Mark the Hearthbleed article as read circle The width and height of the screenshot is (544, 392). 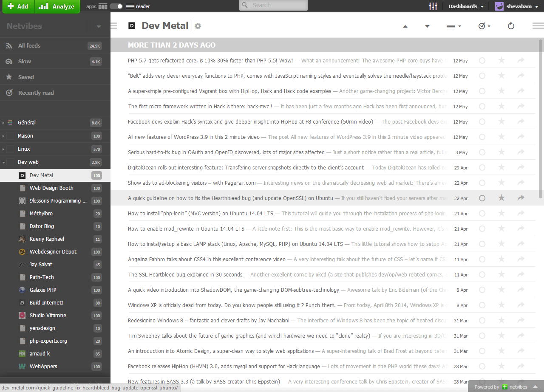click(x=482, y=198)
